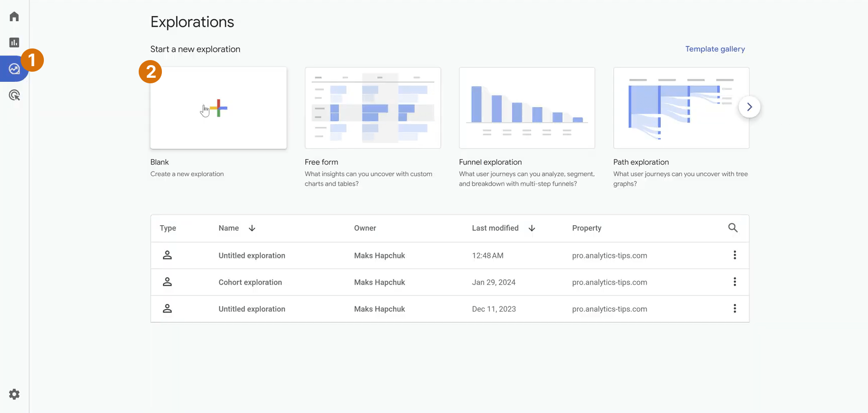This screenshot has width=868, height=413.
Task: Open the Cohort exploration row
Action: click(450, 282)
